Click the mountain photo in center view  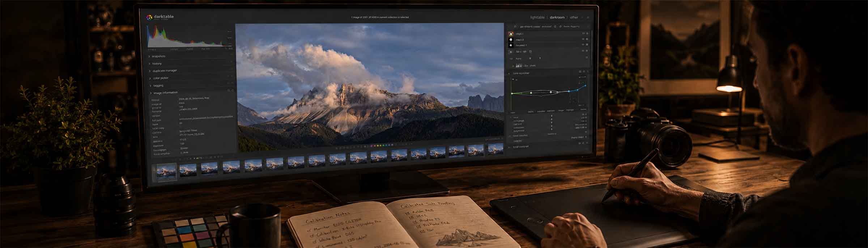[369, 87]
